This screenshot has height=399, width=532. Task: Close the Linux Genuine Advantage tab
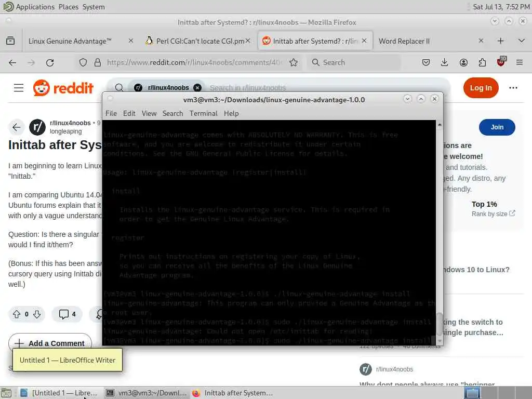tap(130, 41)
